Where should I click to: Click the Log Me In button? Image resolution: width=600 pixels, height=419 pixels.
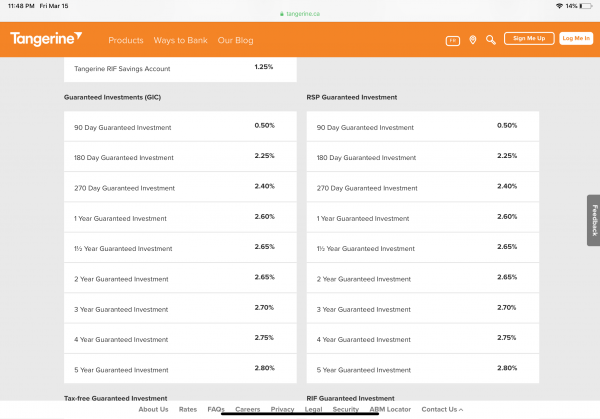[576, 38]
